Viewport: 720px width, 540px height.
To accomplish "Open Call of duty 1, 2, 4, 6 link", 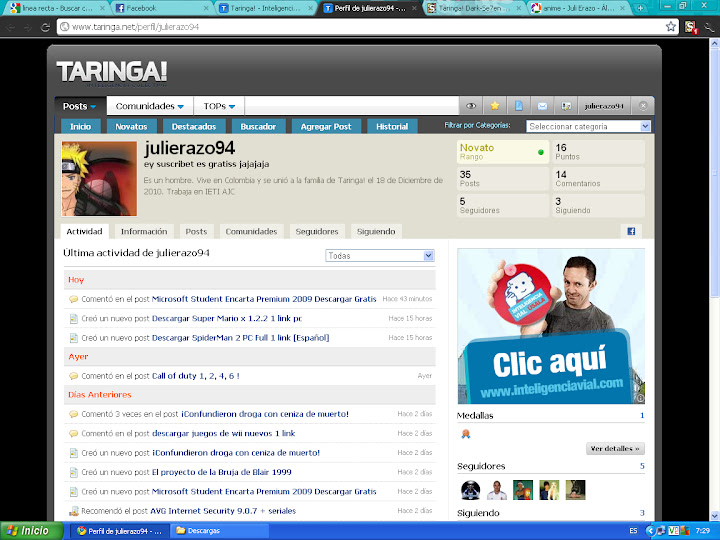I will click(x=196, y=376).
